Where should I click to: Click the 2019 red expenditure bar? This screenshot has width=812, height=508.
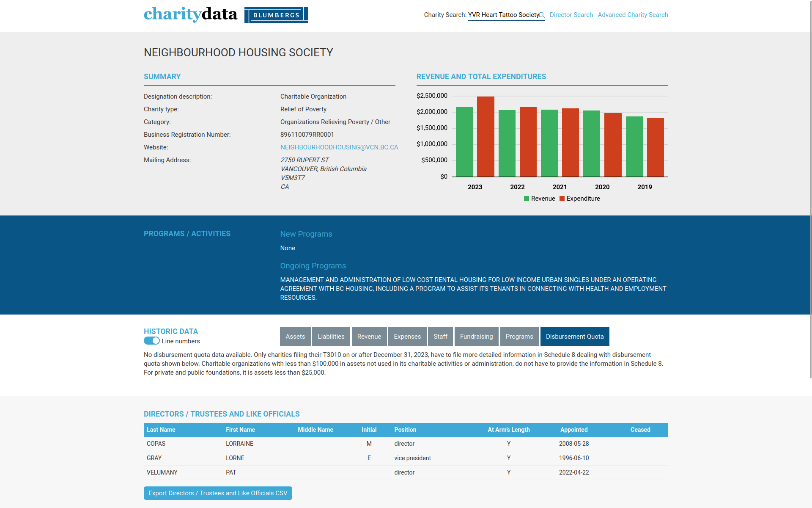click(x=656, y=147)
